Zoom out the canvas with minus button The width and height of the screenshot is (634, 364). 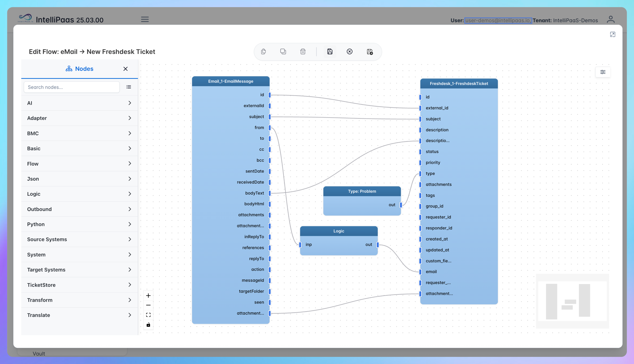148,305
